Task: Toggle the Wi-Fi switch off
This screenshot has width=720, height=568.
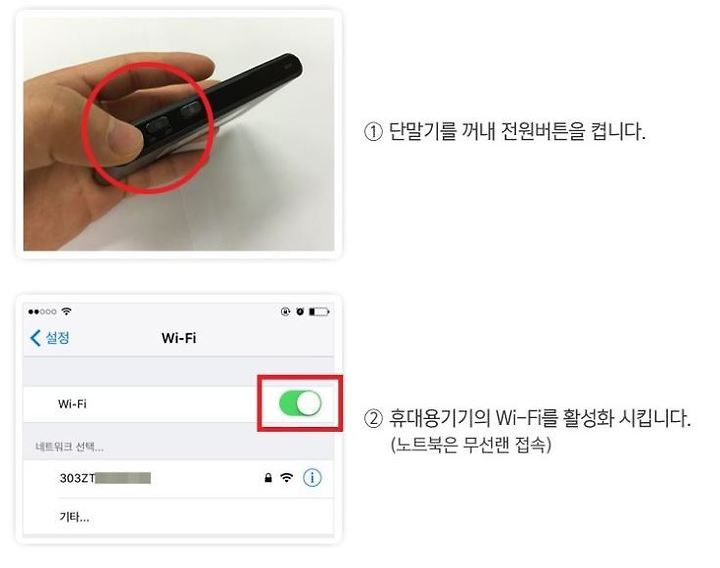Action: (x=300, y=403)
